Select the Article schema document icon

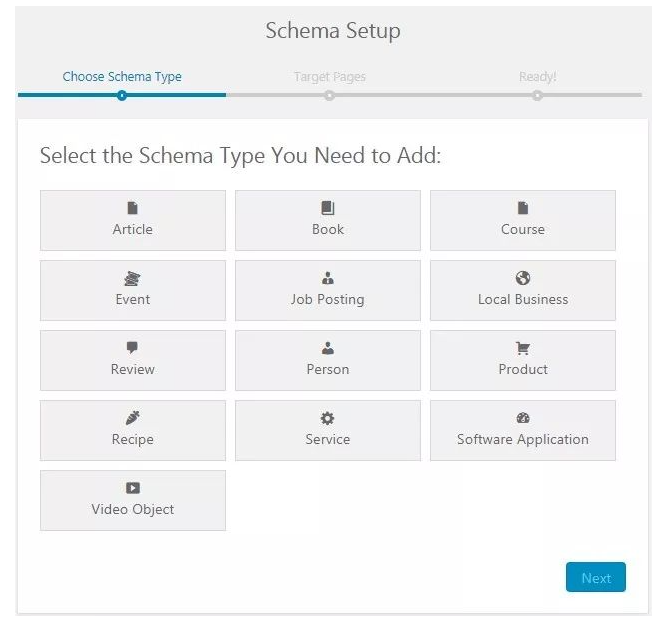click(x=132, y=208)
